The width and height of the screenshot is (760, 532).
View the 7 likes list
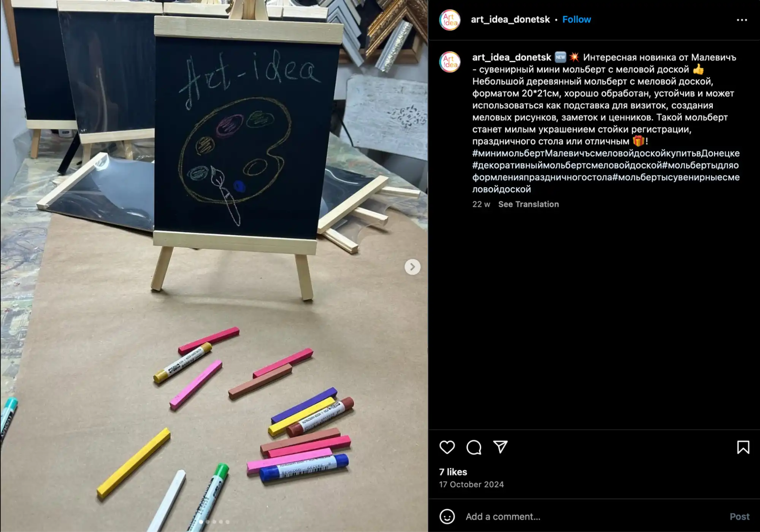[453, 472]
